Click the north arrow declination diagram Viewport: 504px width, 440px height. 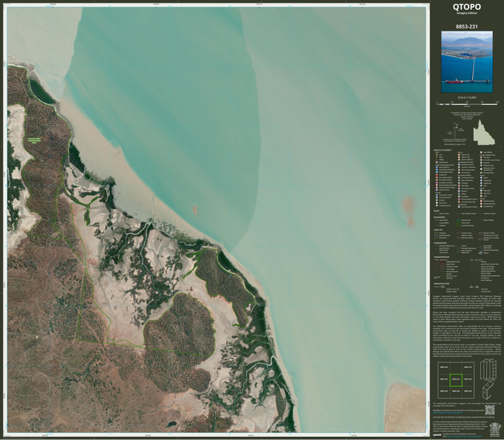tap(455, 130)
